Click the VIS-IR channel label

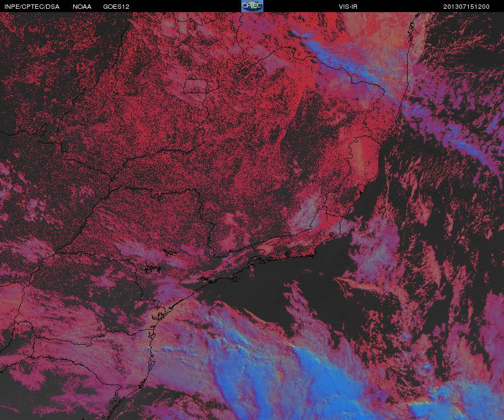348,7
